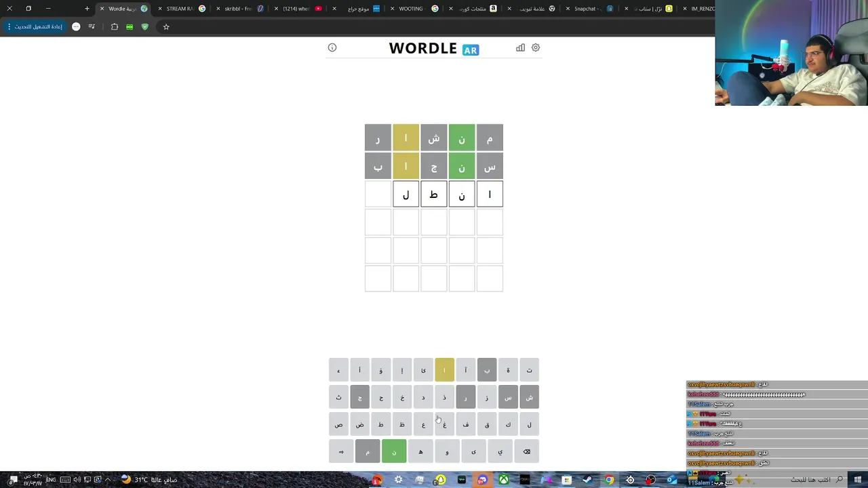This screenshot has height=488, width=868.
Task: Open Steam from the taskbar
Action: tap(587, 480)
